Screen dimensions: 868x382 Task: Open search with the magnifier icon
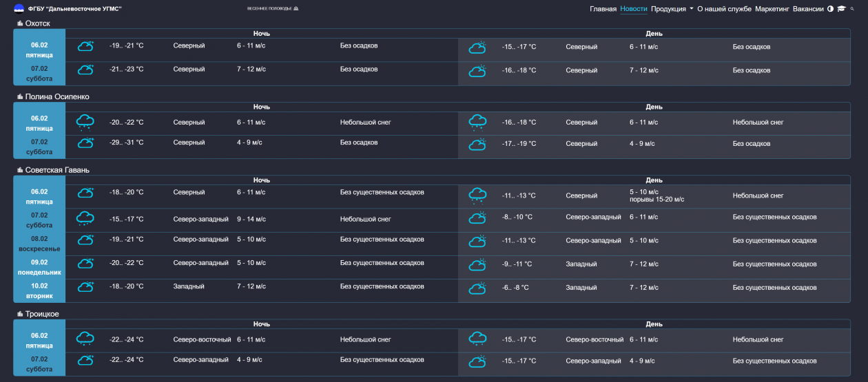coord(852,9)
